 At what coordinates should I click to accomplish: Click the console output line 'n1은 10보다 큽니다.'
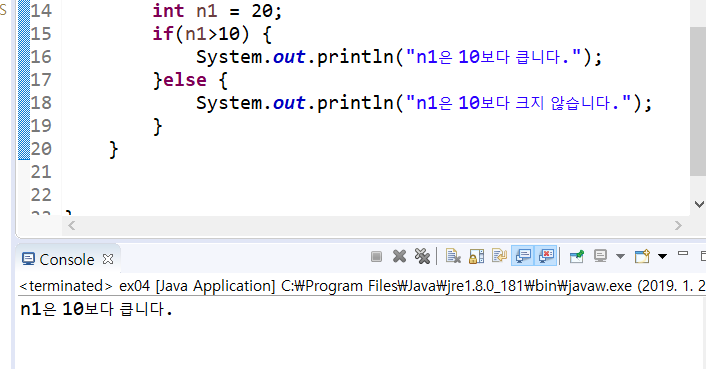click(x=97, y=309)
